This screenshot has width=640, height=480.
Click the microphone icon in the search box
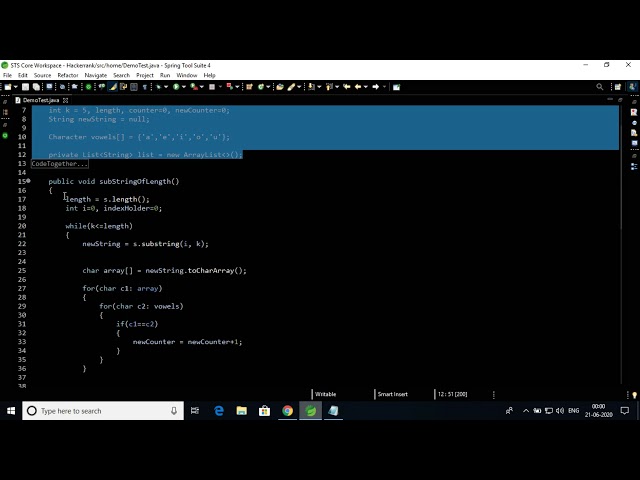pos(173,411)
